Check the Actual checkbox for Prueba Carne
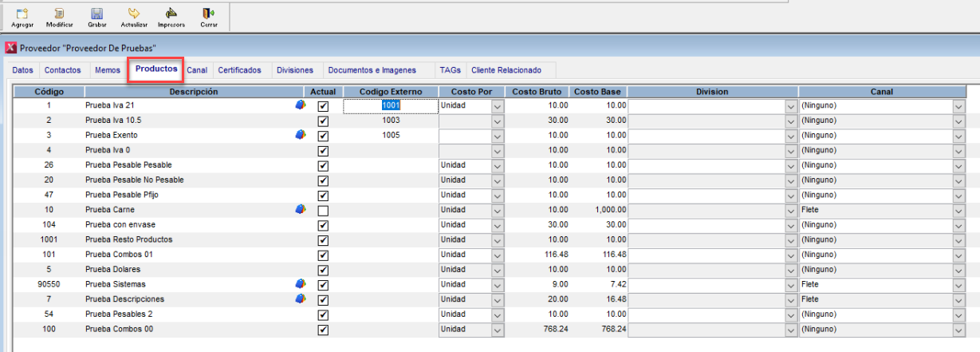The height and width of the screenshot is (352, 980). coord(323,210)
